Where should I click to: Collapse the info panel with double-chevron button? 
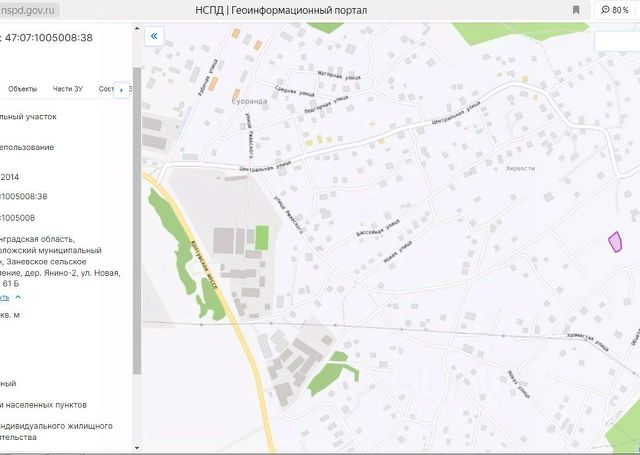pyautogui.click(x=154, y=36)
